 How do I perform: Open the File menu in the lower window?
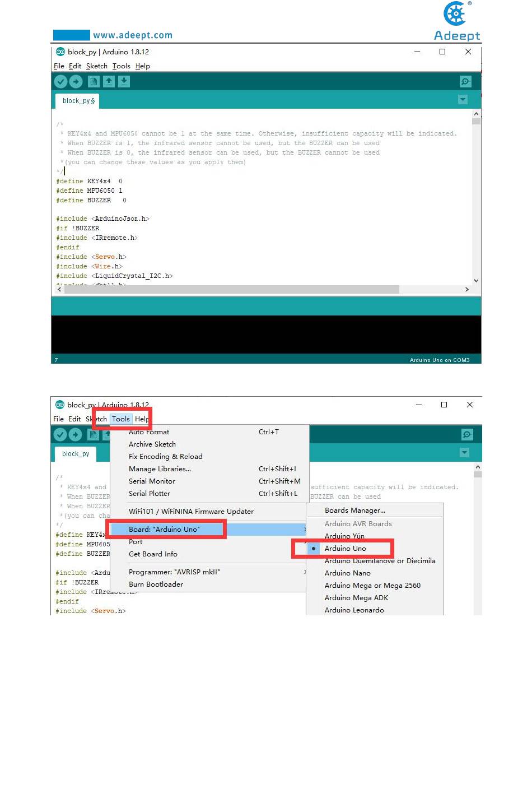click(x=58, y=419)
